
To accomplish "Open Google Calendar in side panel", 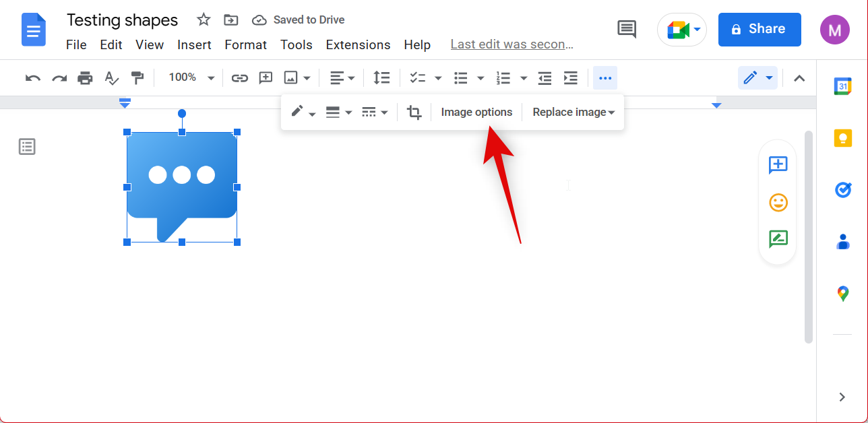I will click(x=842, y=86).
